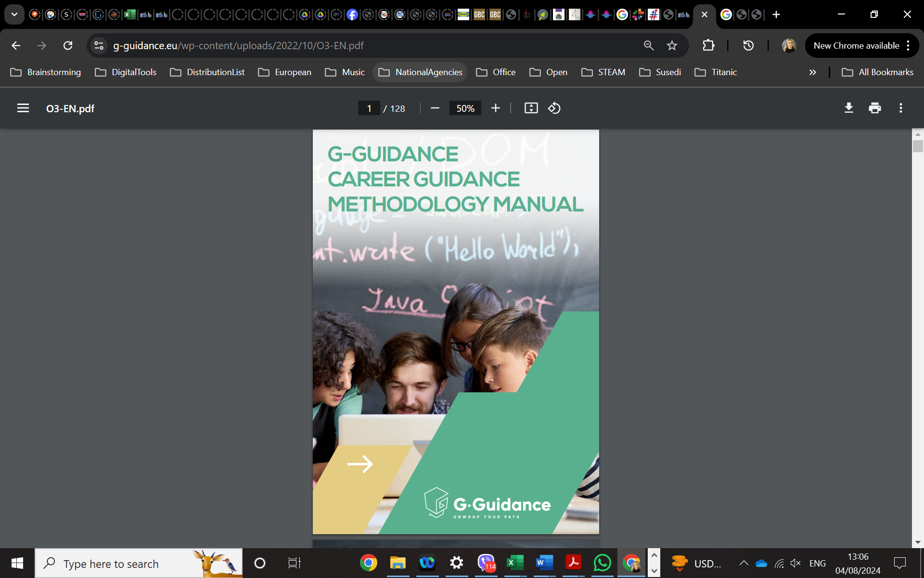Open the Susedi bookmarks folder
Viewport: 924px width, 578px height.
660,72
